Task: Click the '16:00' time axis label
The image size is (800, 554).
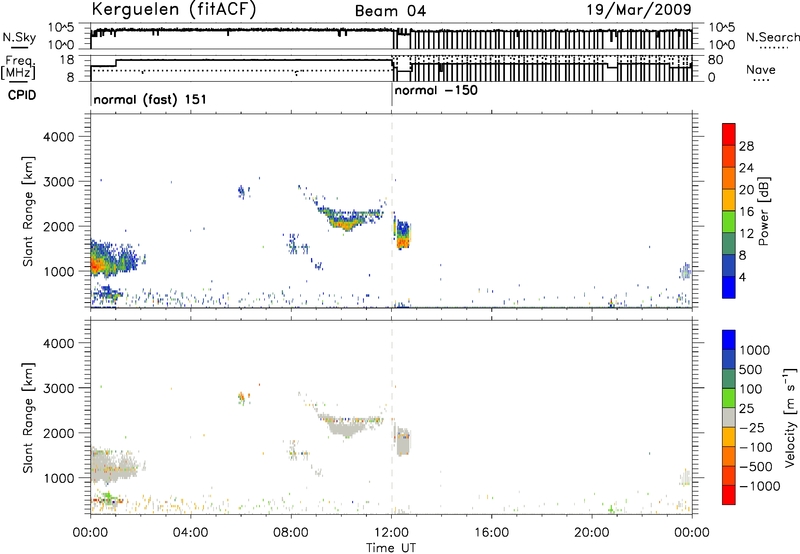Action: [491, 533]
